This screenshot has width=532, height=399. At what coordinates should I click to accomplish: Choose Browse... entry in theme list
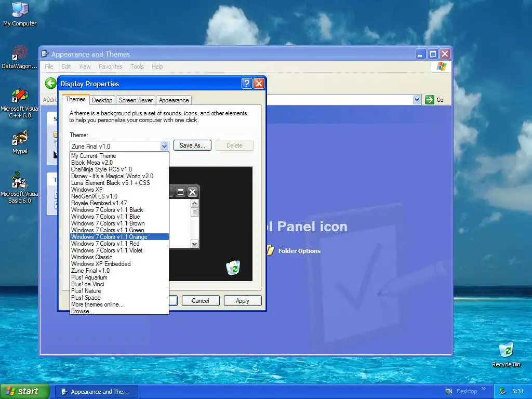(x=119, y=311)
